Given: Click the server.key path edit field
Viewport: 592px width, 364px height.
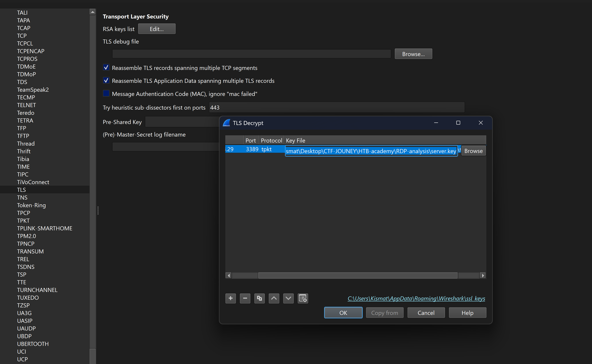Looking at the screenshot, I should click(x=371, y=151).
